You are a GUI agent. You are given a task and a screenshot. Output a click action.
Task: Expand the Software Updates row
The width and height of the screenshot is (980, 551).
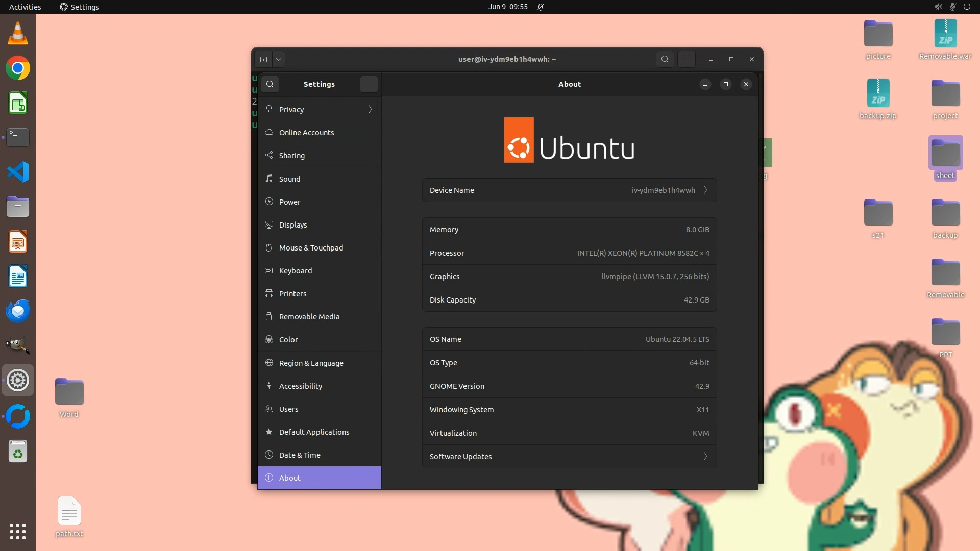click(x=569, y=457)
